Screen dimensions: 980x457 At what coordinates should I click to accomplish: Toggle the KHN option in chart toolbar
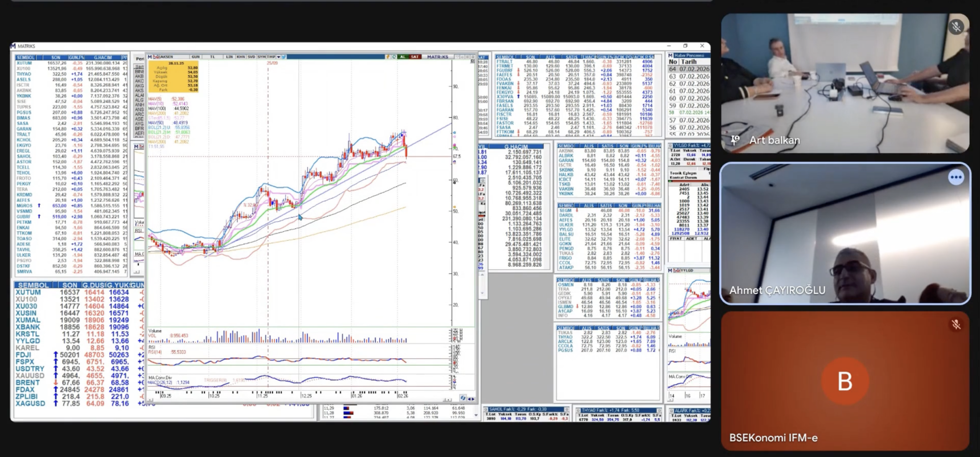coord(240,57)
